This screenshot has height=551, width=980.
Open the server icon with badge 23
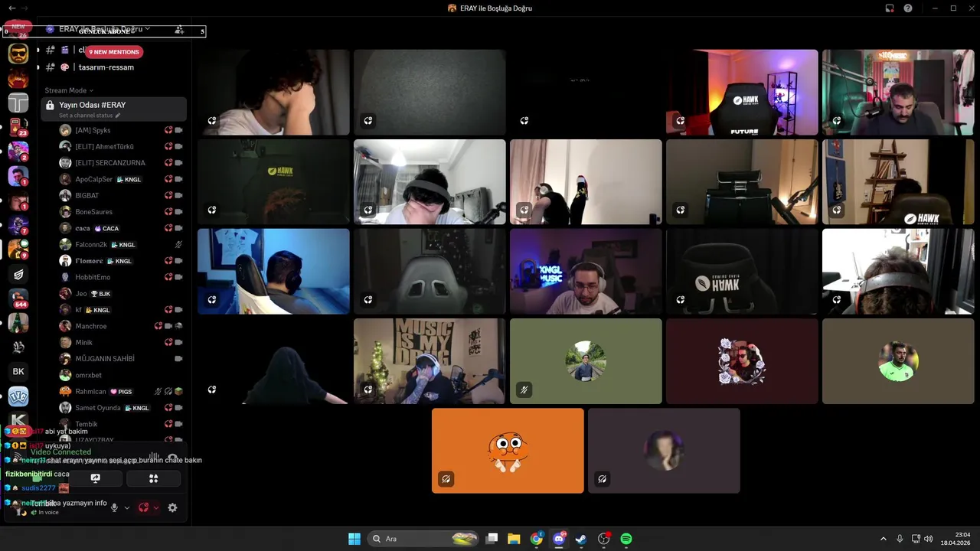tap(18, 127)
